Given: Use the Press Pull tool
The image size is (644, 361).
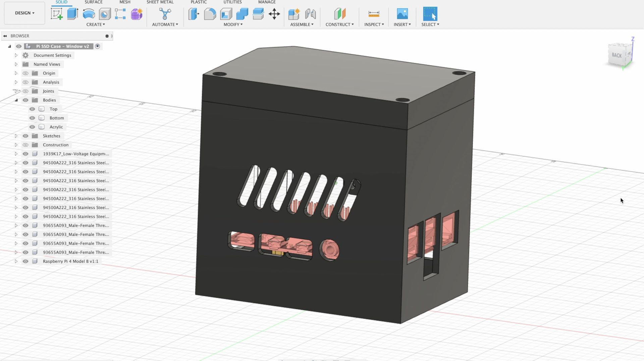Looking at the screenshot, I should (194, 14).
